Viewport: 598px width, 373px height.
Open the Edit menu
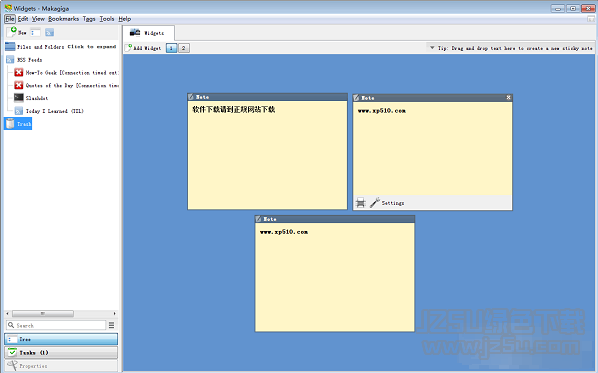pos(23,19)
